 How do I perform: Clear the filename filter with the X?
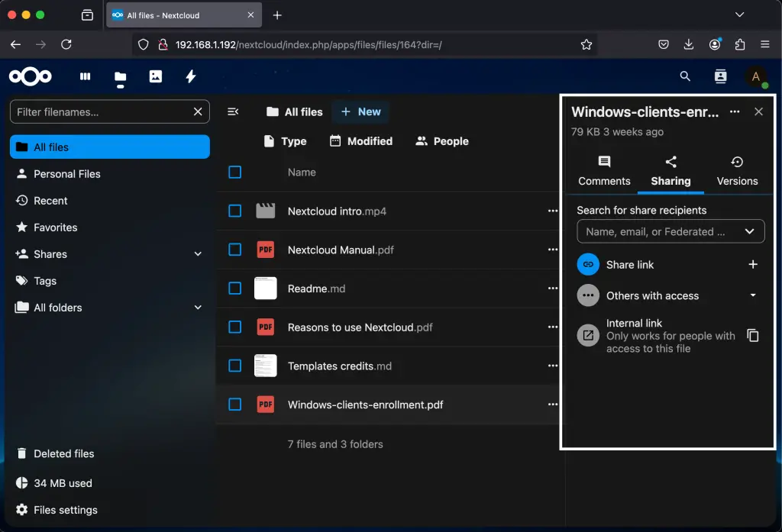(198, 111)
